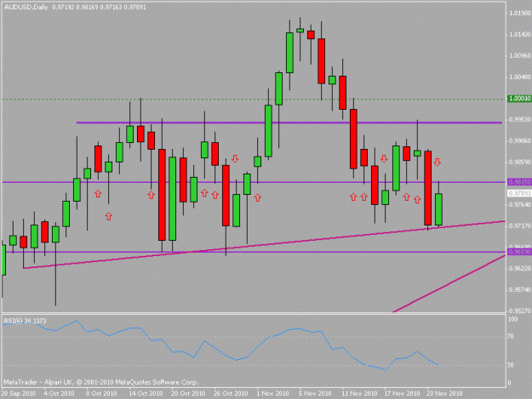The image size is (532, 399).
Task: Select the green dashed horizontal line at 1.00010
Action: pos(254,100)
